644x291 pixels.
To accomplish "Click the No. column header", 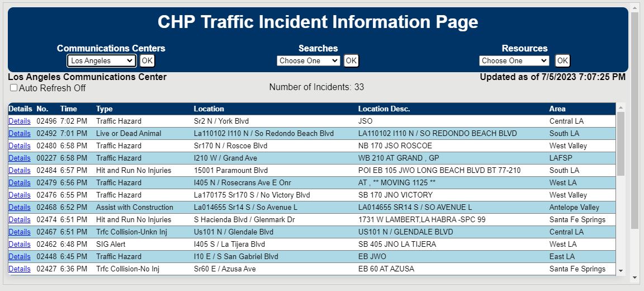I will tap(42, 109).
